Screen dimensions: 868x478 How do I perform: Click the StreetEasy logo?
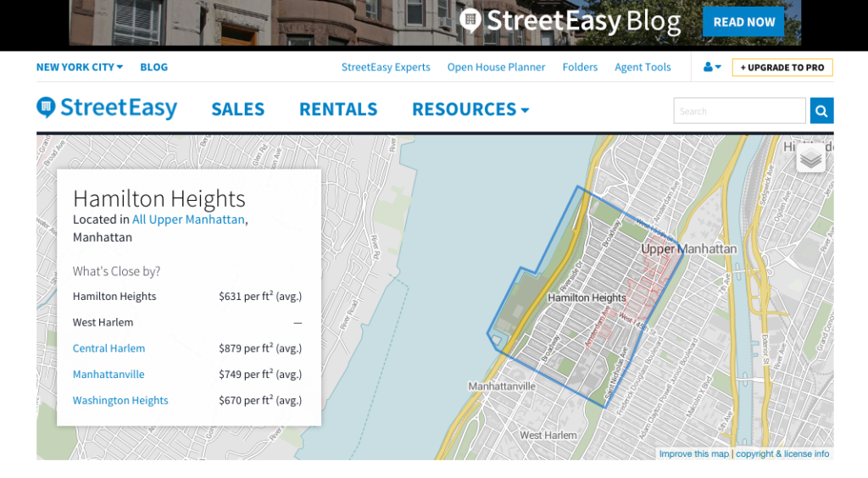[107, 108]
